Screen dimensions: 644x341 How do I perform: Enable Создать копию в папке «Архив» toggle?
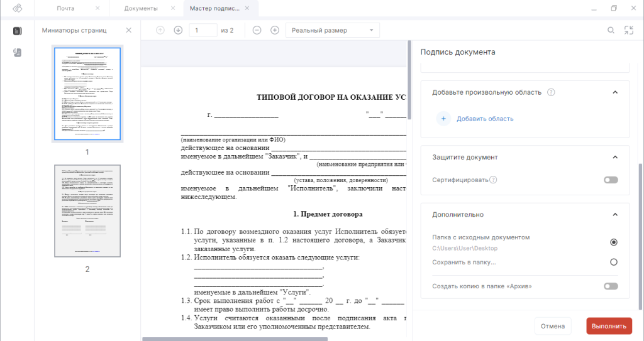611,286
